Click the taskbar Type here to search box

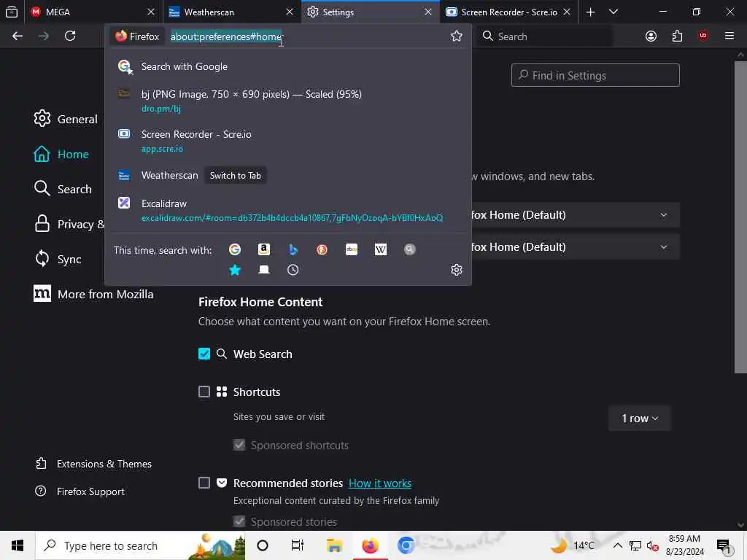pyautogui.click(x=141, y=545)
